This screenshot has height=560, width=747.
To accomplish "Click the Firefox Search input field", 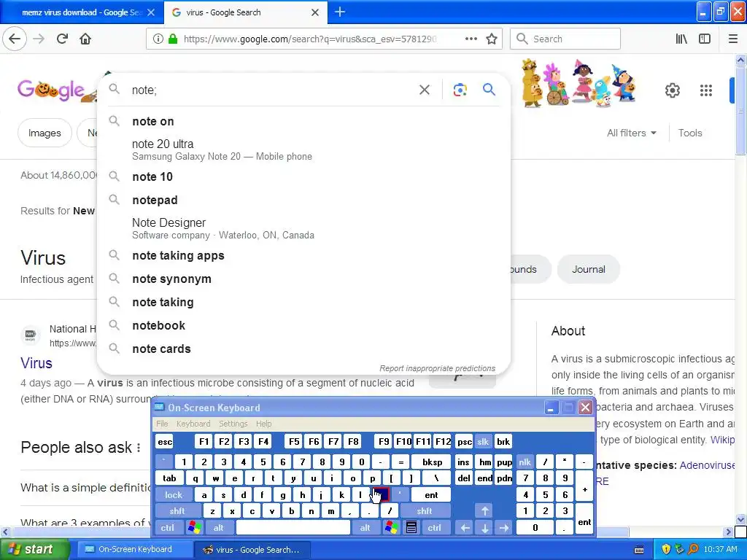I will pyautogui.click(x=565, y=39).
